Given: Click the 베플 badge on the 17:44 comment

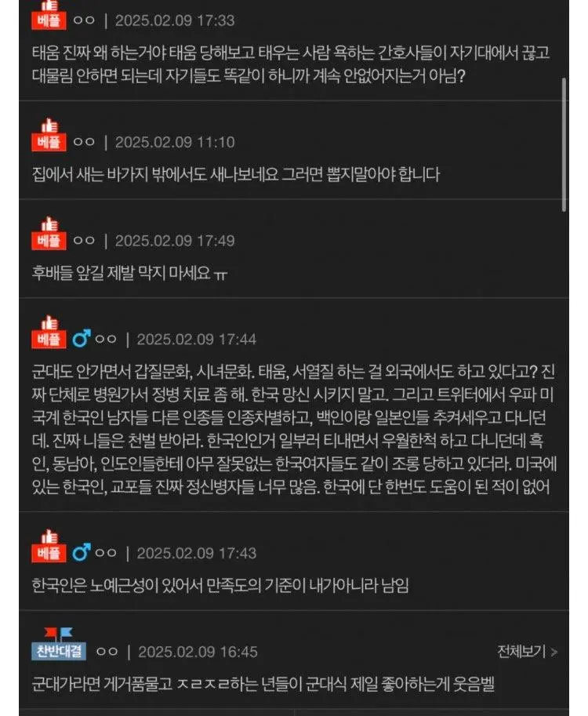Looking at the screenshot, I should pos(49,332).
